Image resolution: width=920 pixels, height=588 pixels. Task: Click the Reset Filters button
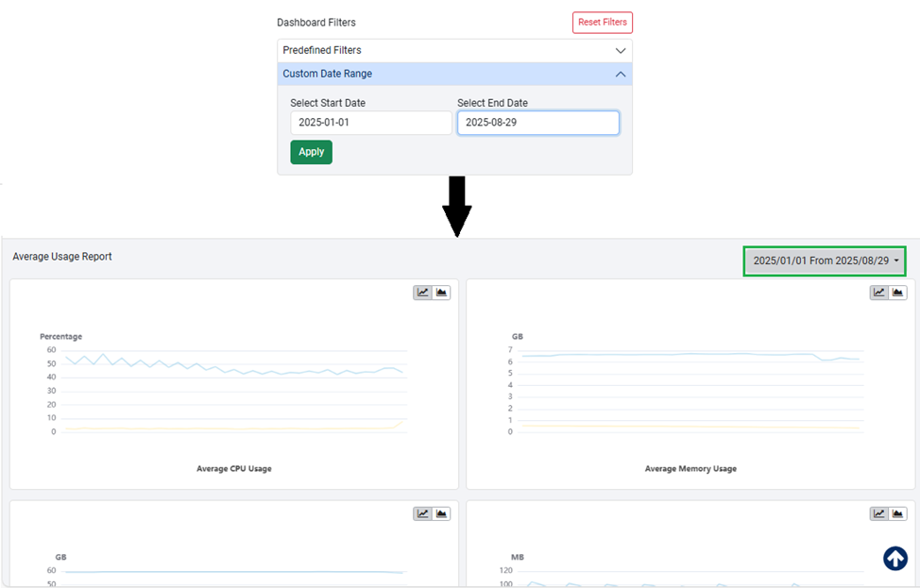[x=602, y=23]
